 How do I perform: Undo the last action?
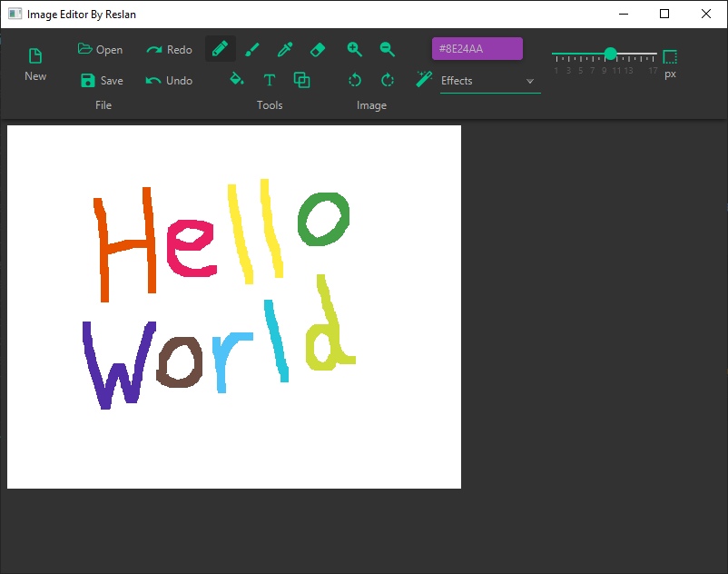[x=169, y=79]
